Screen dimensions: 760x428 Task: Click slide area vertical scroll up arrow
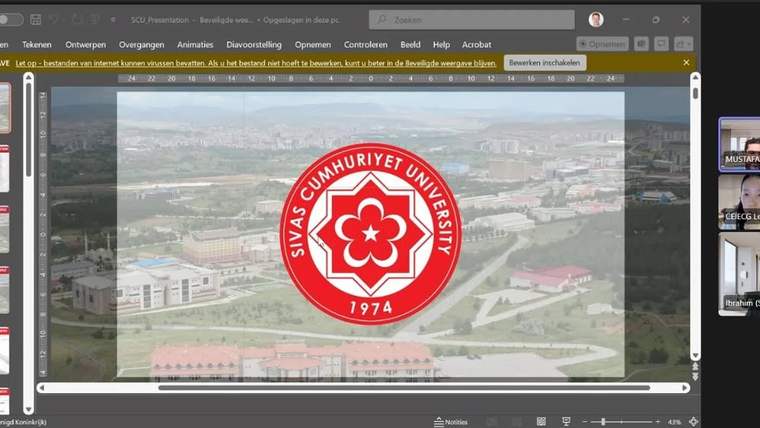[696, 78]
